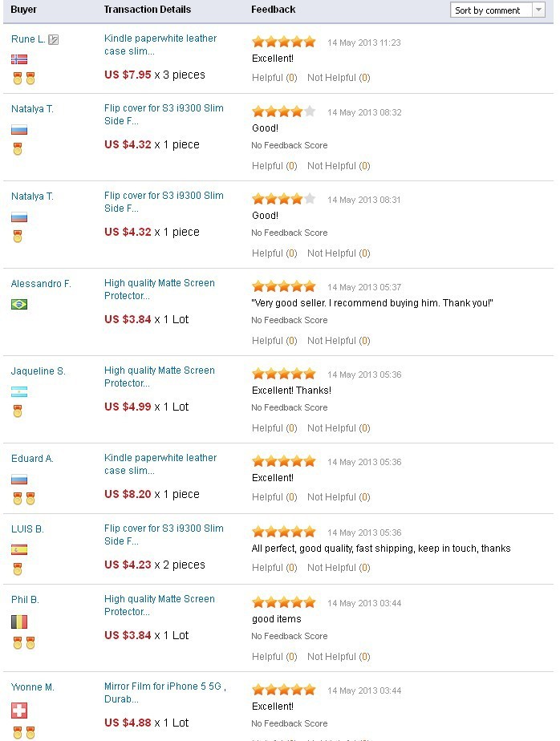Screen dimensions: 560x741
Task: Click the Spain flag under LUIS B.
Action: point(19,549)
